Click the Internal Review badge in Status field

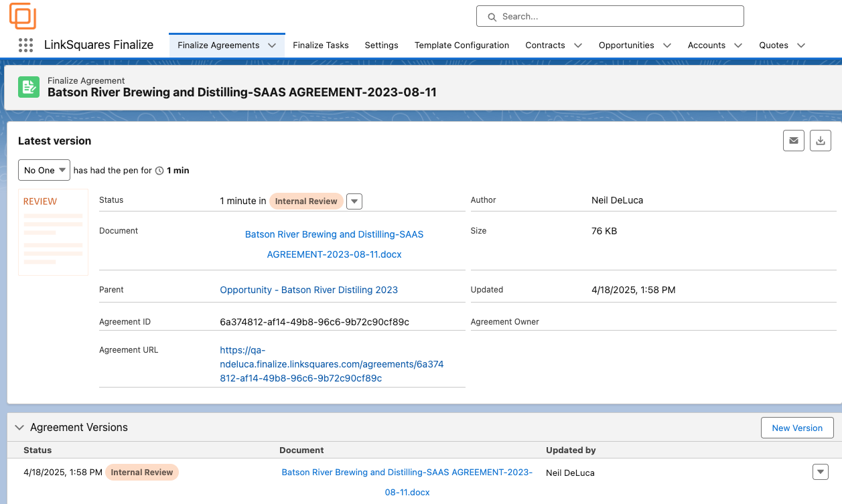tap(306, 201)
